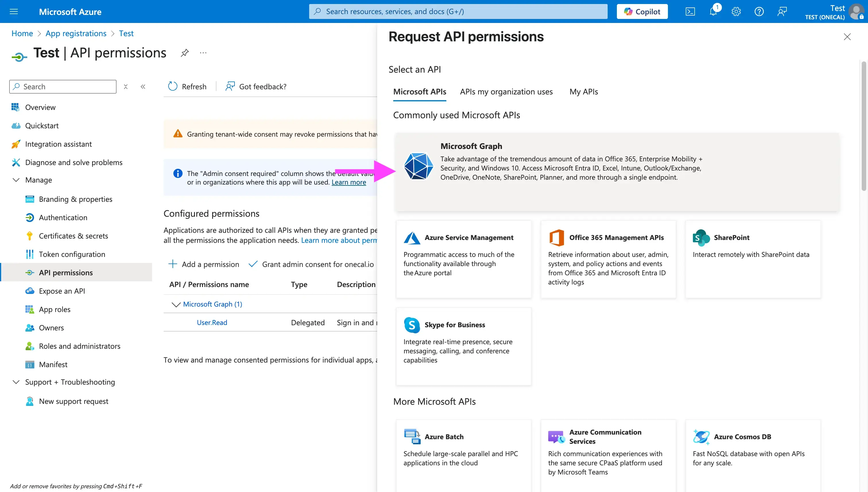Go to Test breadcrumb
The image size is (868, 492).
[x=126, y=33]
